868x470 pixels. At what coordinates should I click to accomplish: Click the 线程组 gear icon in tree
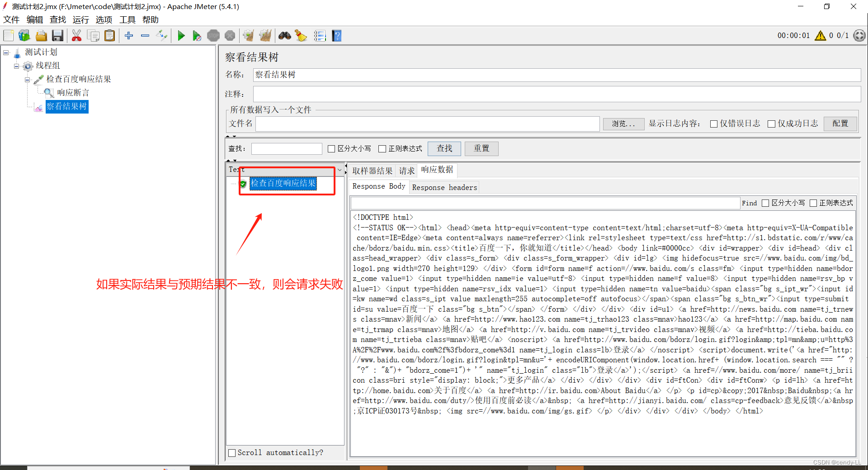click(x=28, y=66)
